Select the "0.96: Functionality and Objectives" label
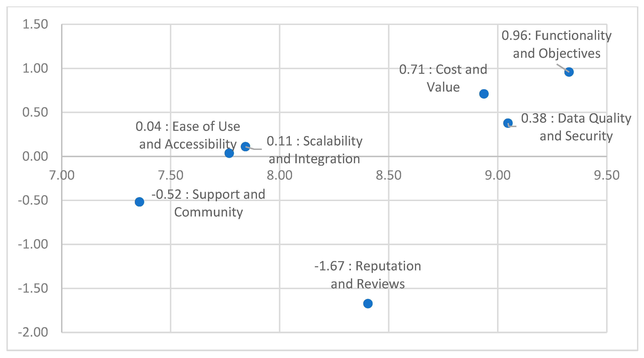Screen dimensions: 644x358 click(x=556, y=44)
